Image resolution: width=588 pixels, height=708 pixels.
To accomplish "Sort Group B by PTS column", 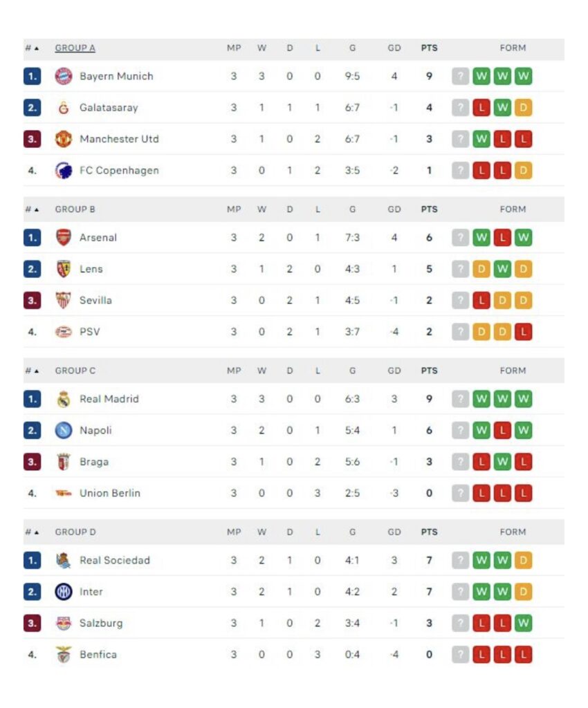I will coord(429,209).
